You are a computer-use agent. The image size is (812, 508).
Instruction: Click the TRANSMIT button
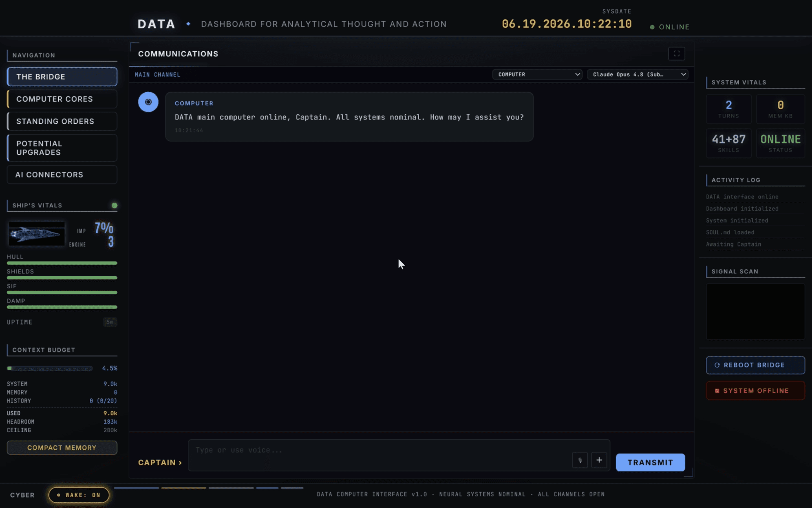tap(650, 462)
